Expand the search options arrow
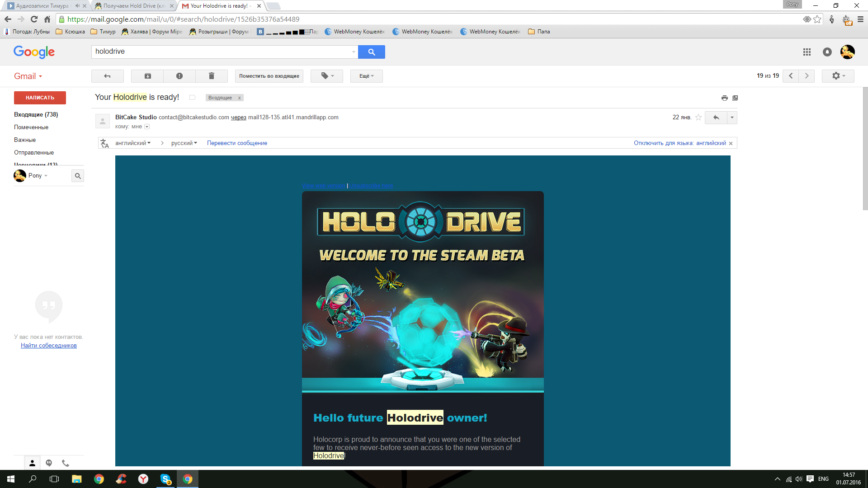This screenshot has width=868, height=488. (354, 52)
